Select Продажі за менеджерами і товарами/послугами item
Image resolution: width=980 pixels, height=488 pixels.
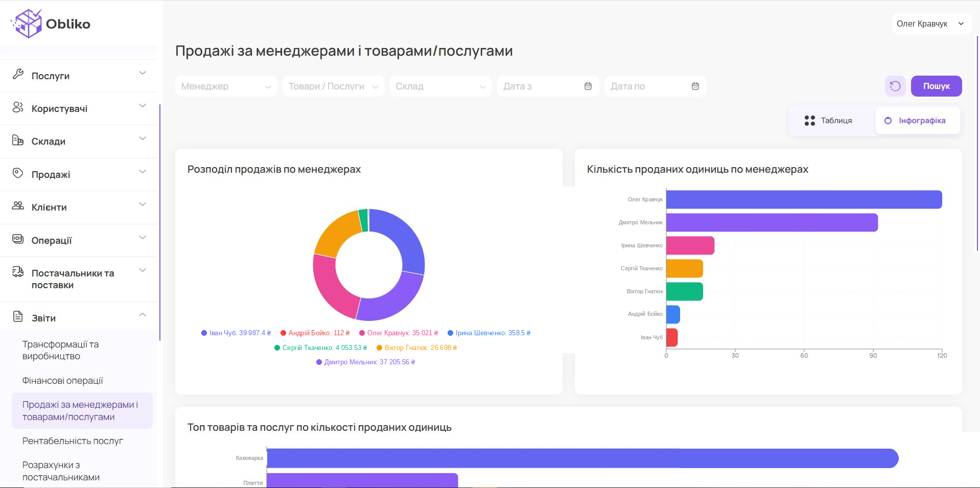(82, 411)
